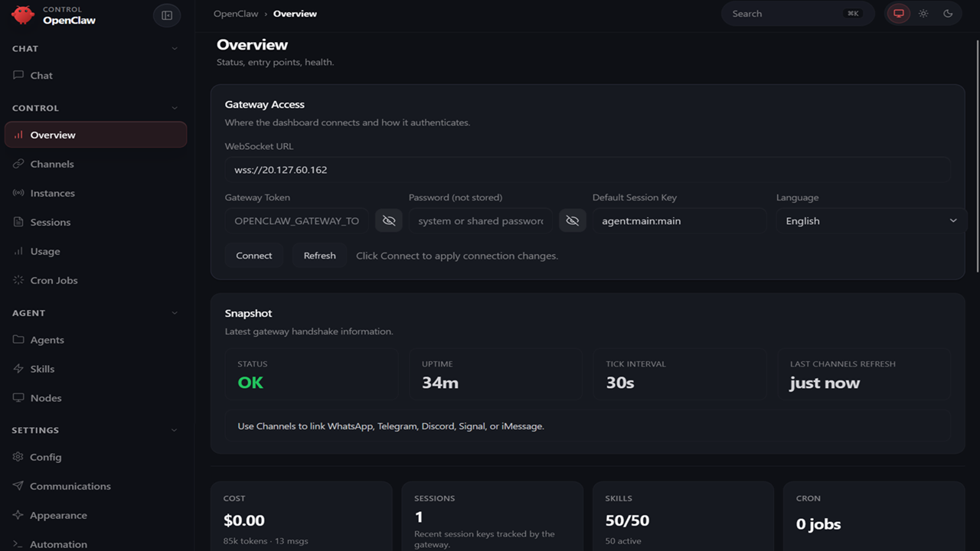Collapse the SETTINGS section

tap(175, 430)
